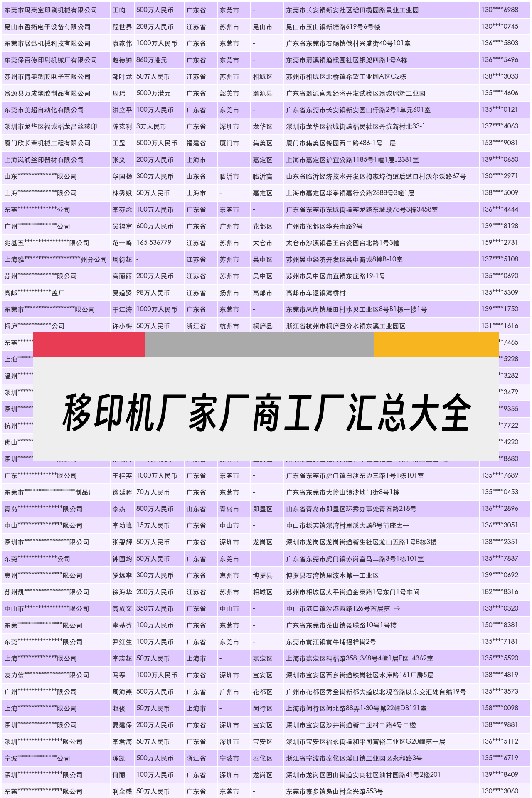Click district cell 太仓市

(263, 243)
